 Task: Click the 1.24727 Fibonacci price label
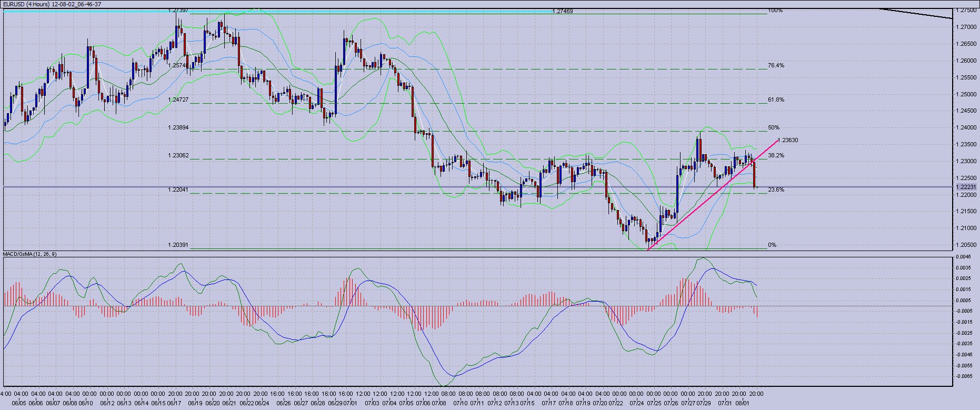178,99
